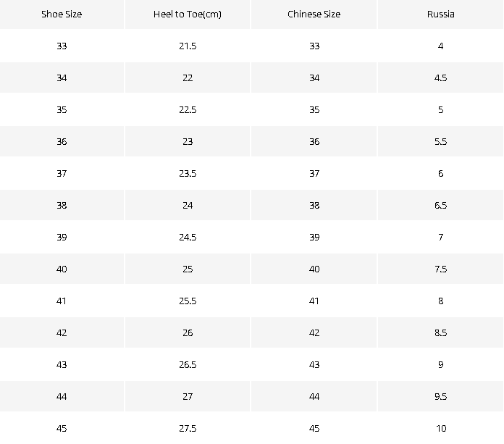The image size is (504, 444).
Task: Select shoe size 45 in first column
Action: [x=62, y=428]
